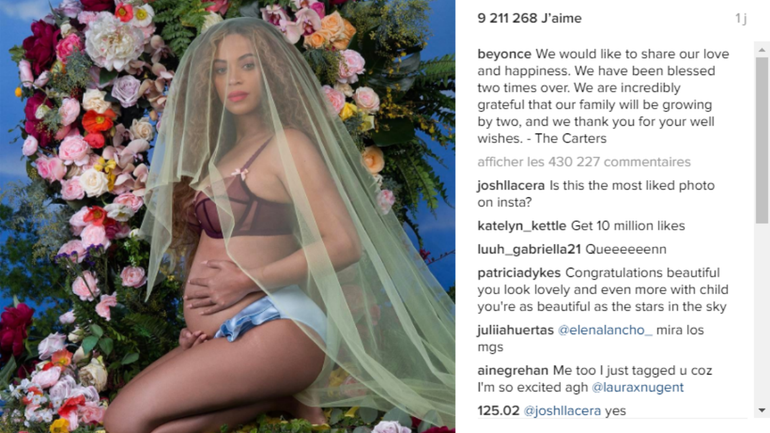
Task: Open ainegrehan's profile
Action: (513, 371)
